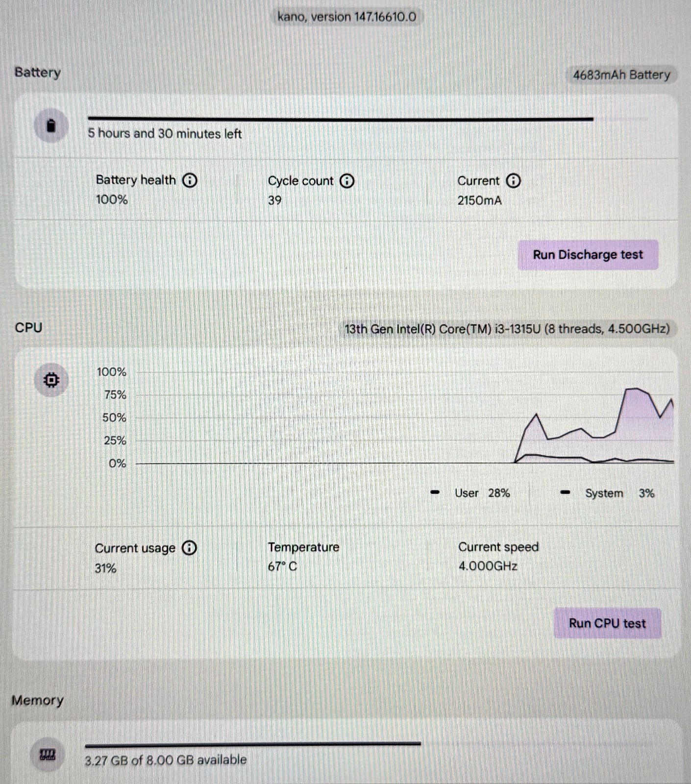This screenshot has height=784, width=691.
Task: Click the battery icon in Battery card
Action: pos(51,126)
